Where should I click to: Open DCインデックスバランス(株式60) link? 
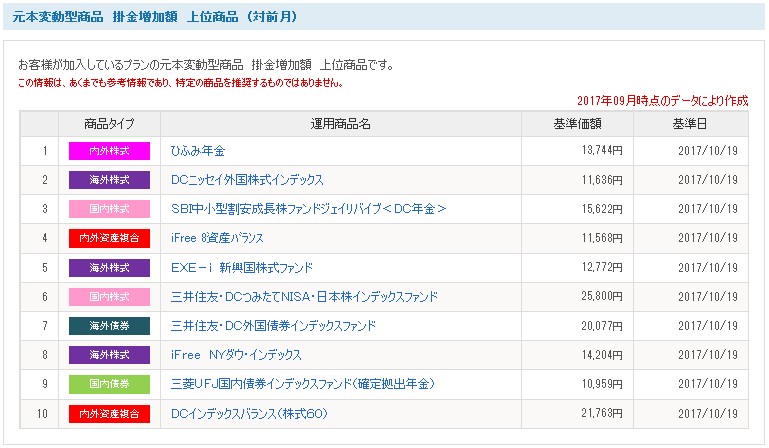(x=249, y=413)
